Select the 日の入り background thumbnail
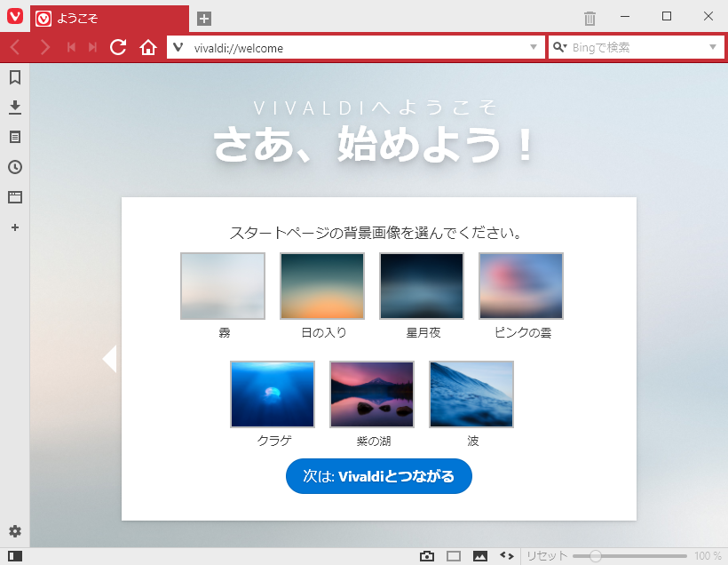 [x=322, y=286]
